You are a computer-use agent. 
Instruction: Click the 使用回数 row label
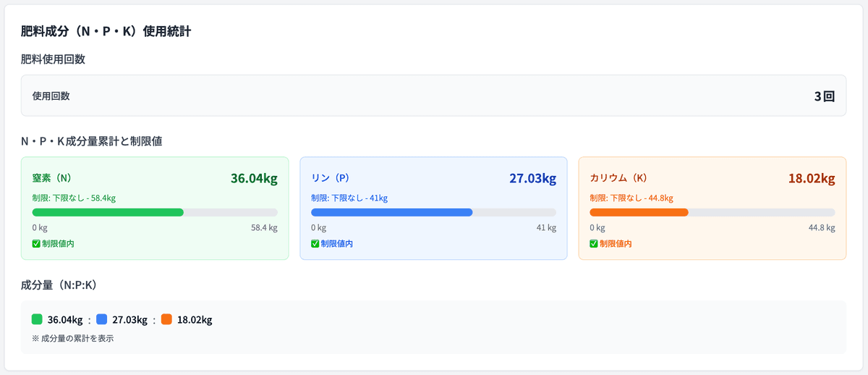pos(51,96)
